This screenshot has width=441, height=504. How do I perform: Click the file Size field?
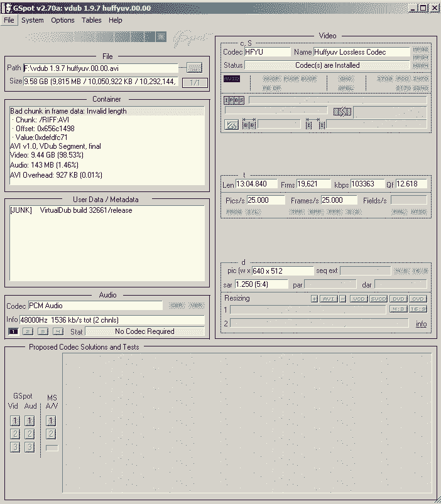click(x=101, y=82)
